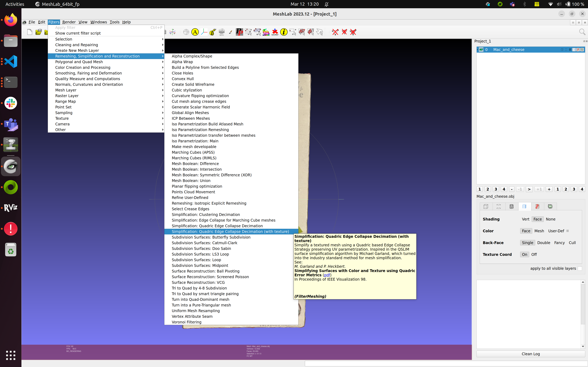The width and height of the screenshot is (588, 367).
Task: Click the User-Def color swatch
Action: click(x=568, y=231)
